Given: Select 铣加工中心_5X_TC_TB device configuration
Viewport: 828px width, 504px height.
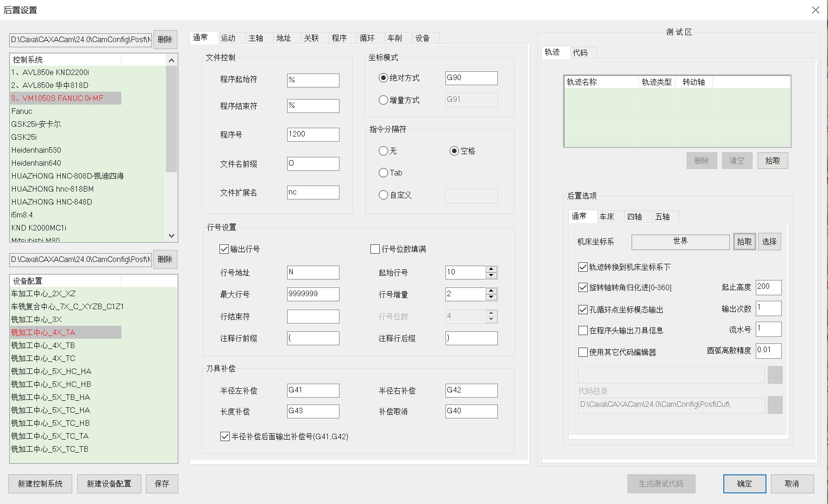Looking at the screenshot, I should 50,449.
